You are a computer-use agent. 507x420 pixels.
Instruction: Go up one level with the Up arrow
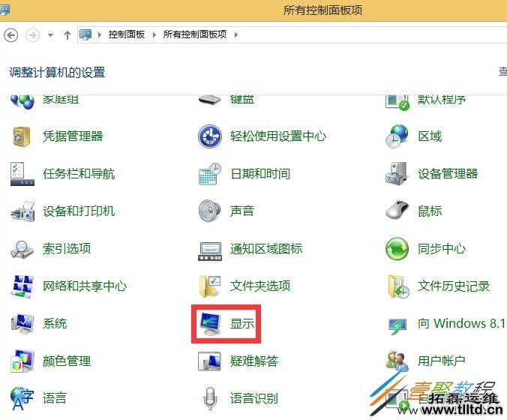(67, 35)
